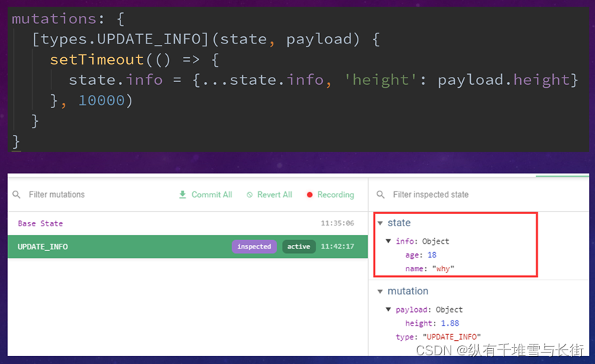
Task: Collapse the mutation section triangle
Action: click(380, 291)
